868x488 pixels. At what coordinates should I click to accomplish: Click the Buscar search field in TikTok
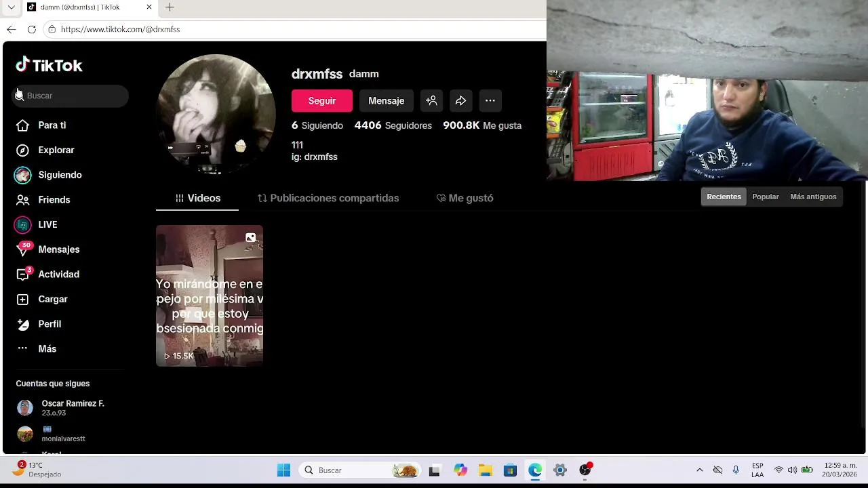[x=71, y=96]
